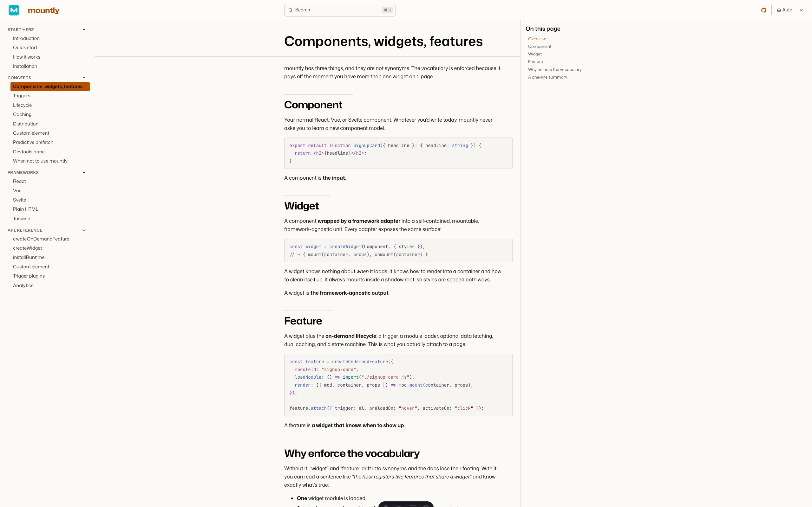Viewport: 812px width, 507px height.
Task: Collapse the Concepts sidebar section
Action: click(x=84, y=78)
